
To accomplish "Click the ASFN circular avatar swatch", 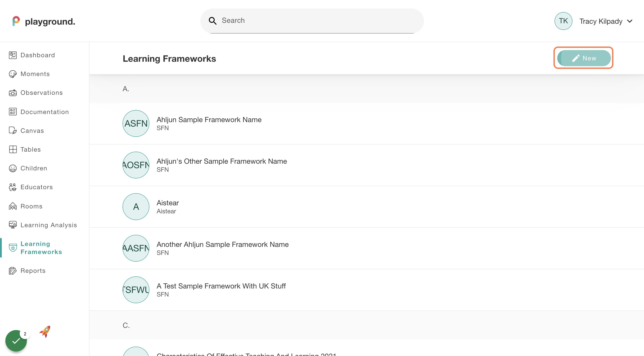I will [x=136, y=123].
